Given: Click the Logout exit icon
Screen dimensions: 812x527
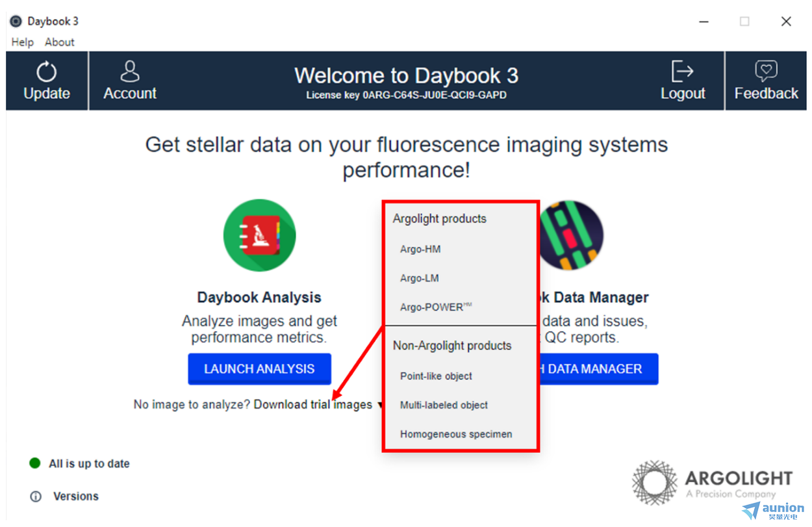Looking at the screenshot, I should (683, 71).
